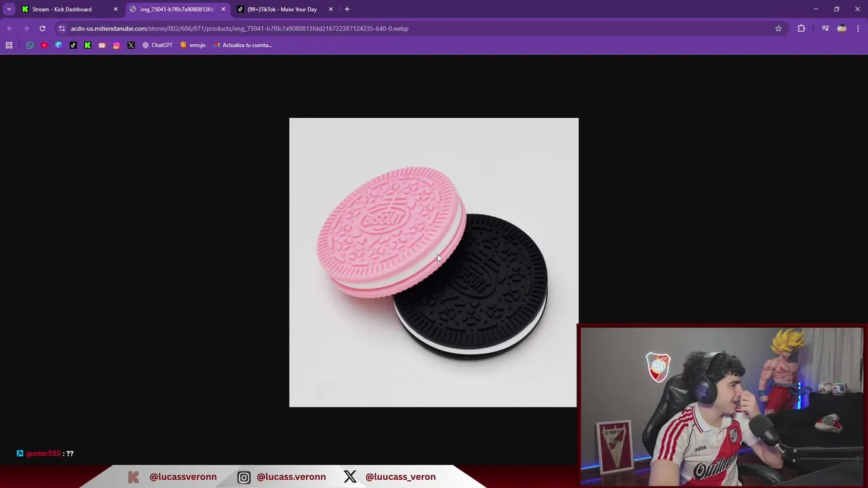Go forward to the next page
This screenshot has height=488, width=868.
tap(26, 28)
